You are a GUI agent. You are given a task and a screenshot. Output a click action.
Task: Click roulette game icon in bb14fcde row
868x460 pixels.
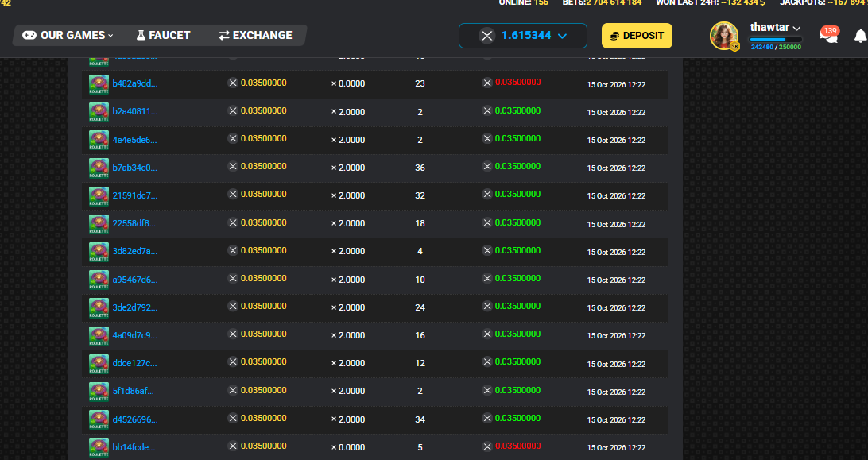99,447
